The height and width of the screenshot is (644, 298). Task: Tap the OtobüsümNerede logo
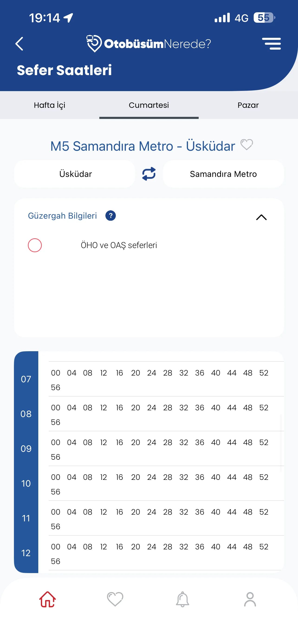(x=149, y=44)
